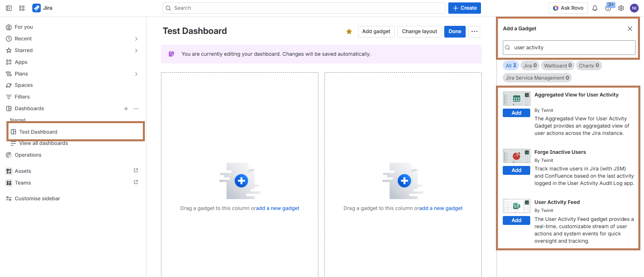644x277 pixels.
Task: Open Assets external link icon
Action: coord(136,170)
